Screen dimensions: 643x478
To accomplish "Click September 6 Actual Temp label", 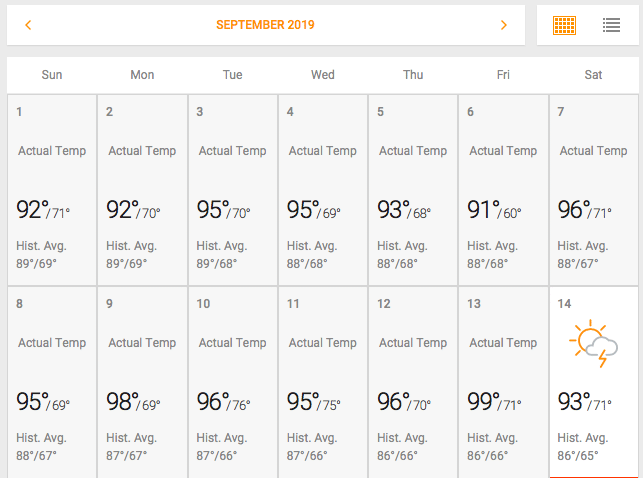I will [x=503, y=151].
